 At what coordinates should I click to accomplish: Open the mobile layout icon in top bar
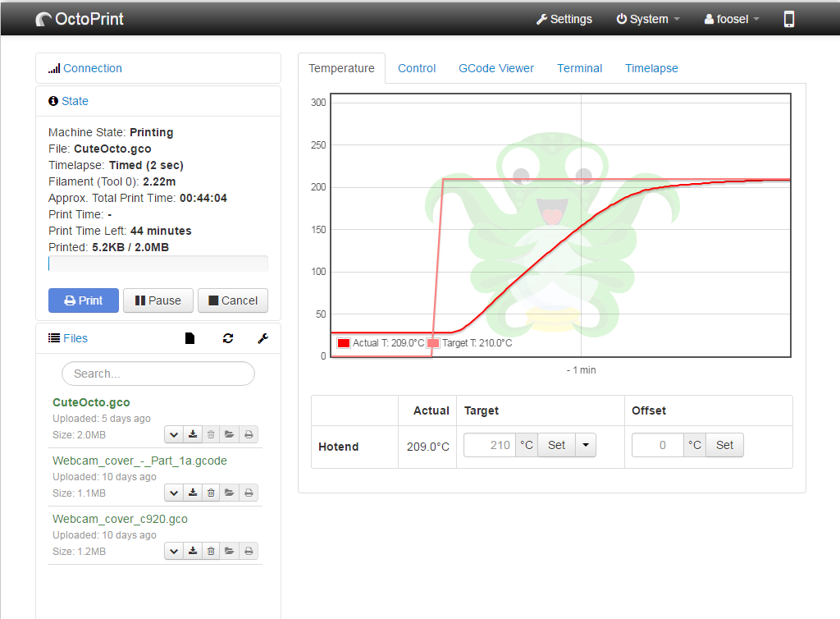[787, 18]
